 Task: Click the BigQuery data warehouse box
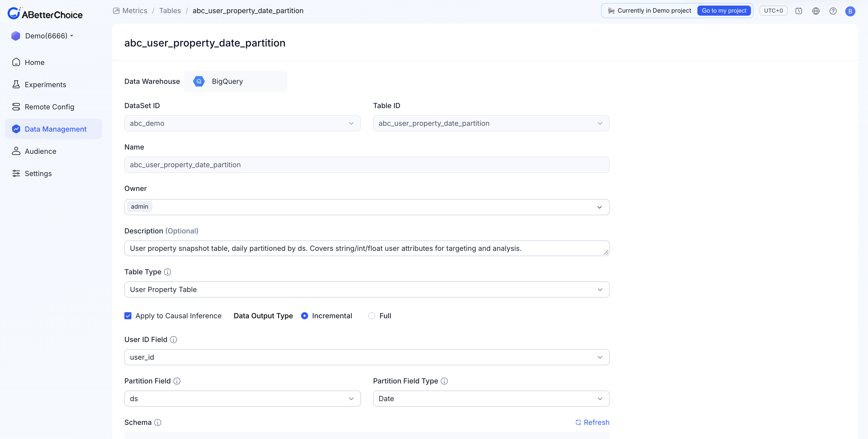(x=236, y=81)
